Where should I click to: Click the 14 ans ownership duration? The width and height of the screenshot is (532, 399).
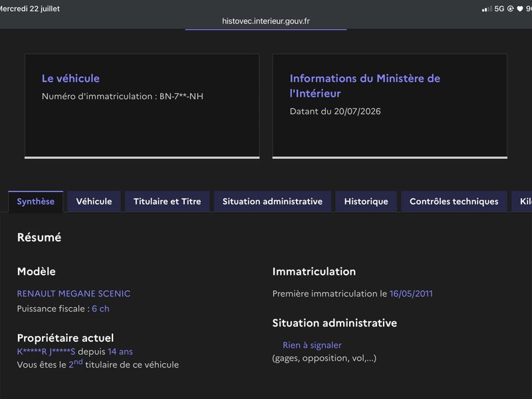(120, 352)
